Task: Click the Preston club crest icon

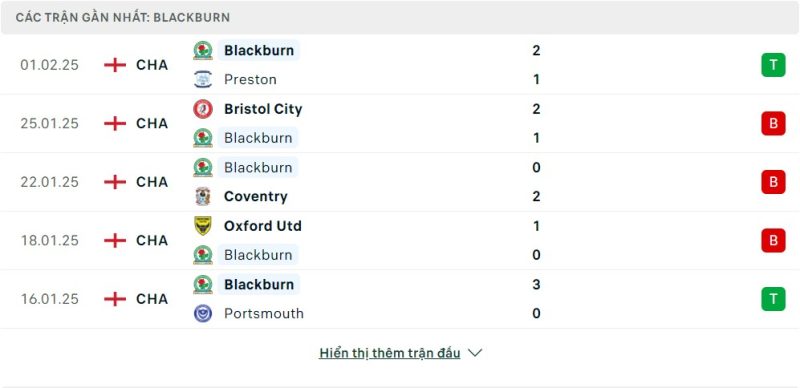Action: [x=203, y=79]
